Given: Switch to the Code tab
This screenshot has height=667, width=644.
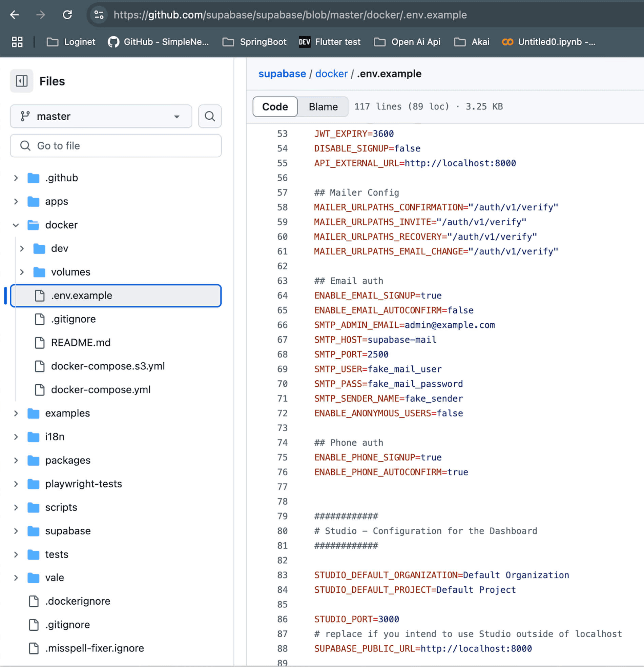Looking at the screenshot, I should (x=275, y=106).
